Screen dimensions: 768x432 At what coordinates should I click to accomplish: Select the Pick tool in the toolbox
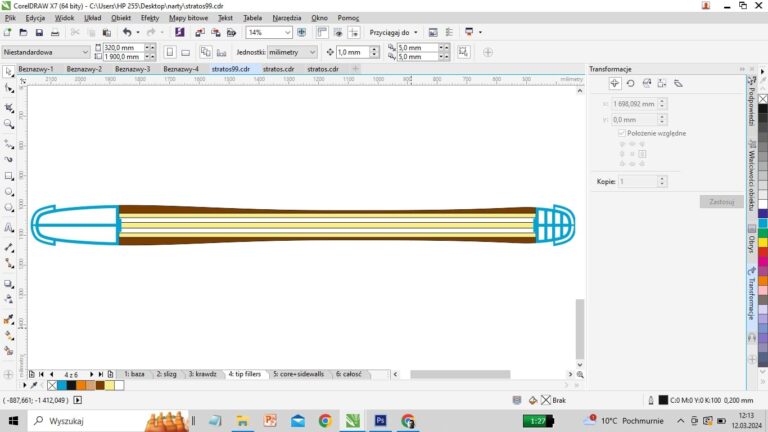pos(9,71)
